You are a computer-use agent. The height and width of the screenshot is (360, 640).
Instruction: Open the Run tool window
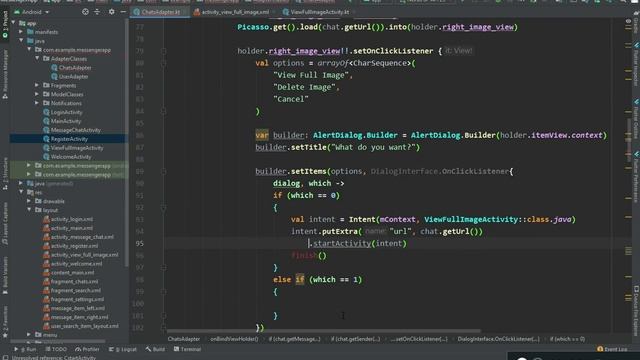pyautogui.click(x=25, y=349)
